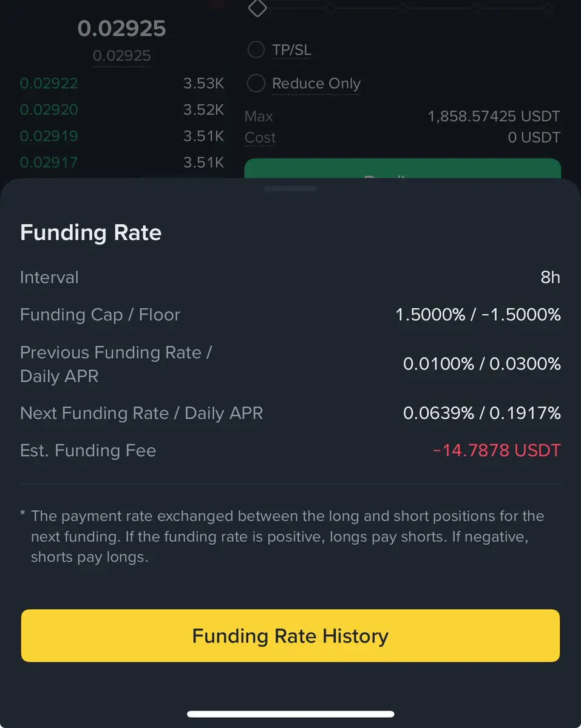Tap the large 0.02925 last price
581x728 pixels.
[x=121, y=29]
